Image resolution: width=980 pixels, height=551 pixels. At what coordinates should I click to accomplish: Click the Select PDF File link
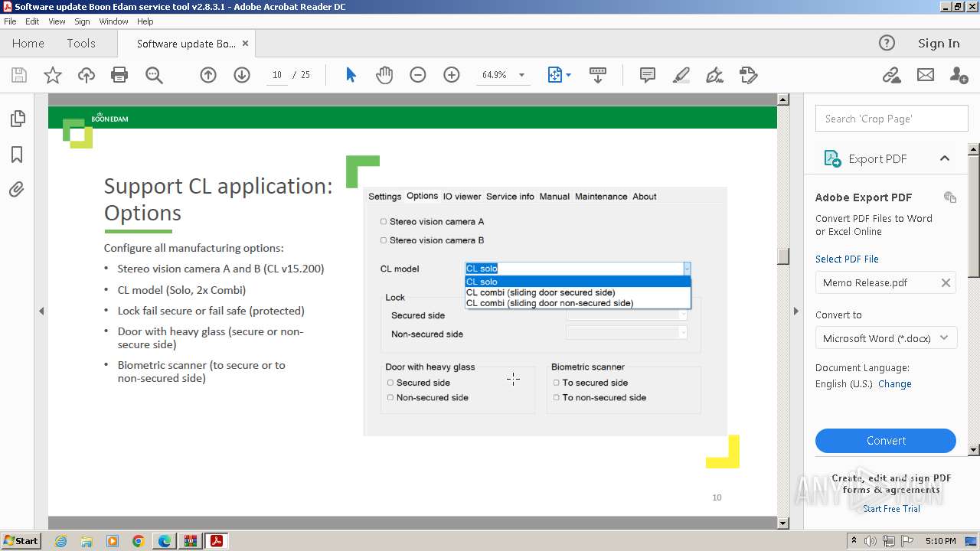(x=847, y=259)
